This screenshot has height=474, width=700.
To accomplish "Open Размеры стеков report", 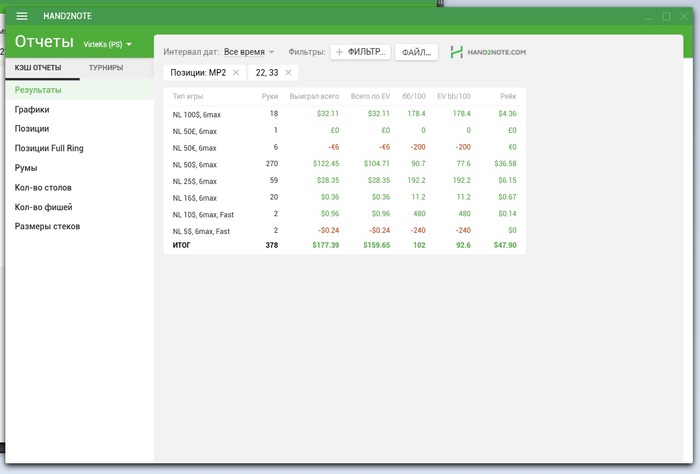I will 47,226.
